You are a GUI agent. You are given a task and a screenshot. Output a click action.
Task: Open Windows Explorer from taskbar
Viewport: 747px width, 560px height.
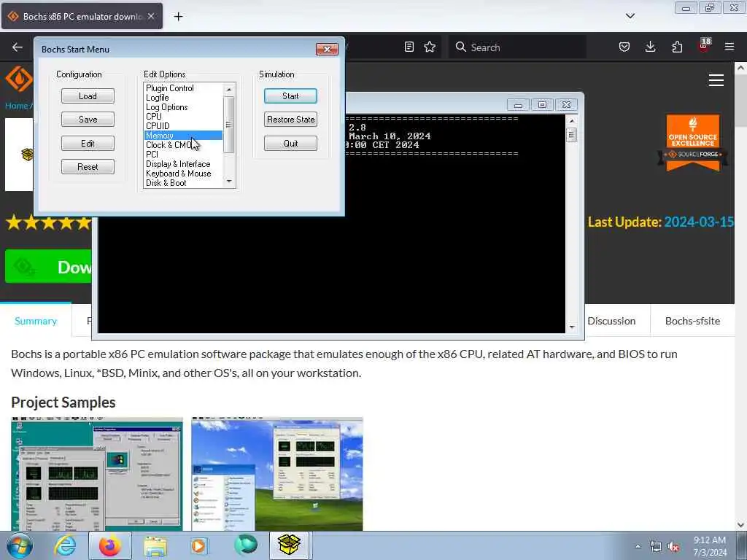pyautogui.click(x=155, y=545)
